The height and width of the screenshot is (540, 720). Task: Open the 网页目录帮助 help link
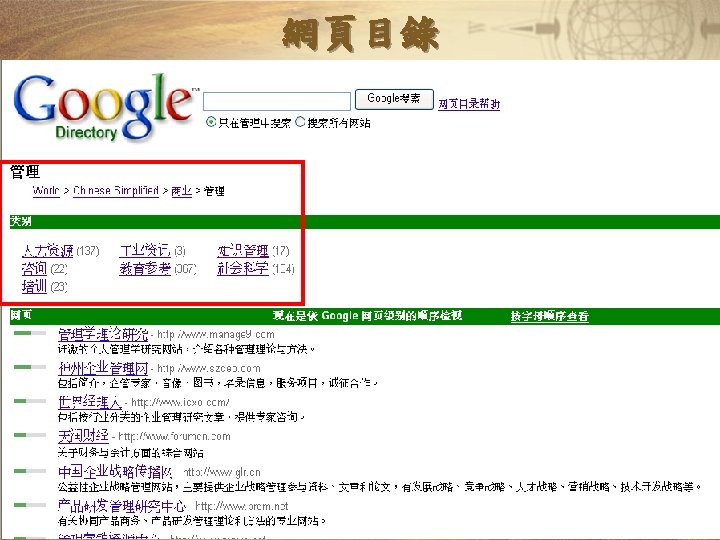[x=469, y=104]
